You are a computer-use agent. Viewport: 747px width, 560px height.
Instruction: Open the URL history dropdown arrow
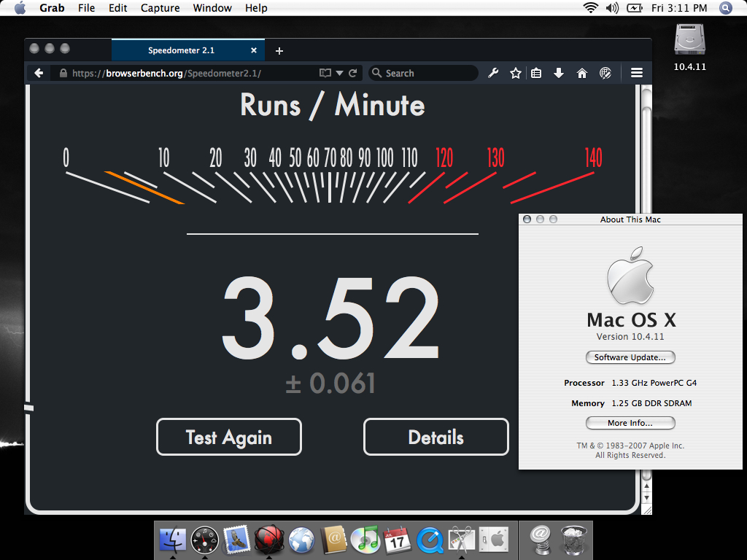click(x=339, y=73)
